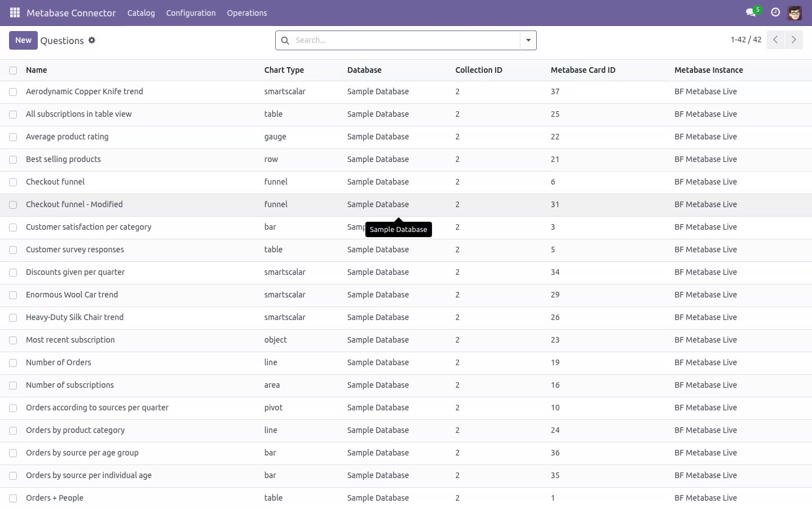812x508 pixels.
Task: Check the Most recent subscription row
Action: click(x=13, y=340)
